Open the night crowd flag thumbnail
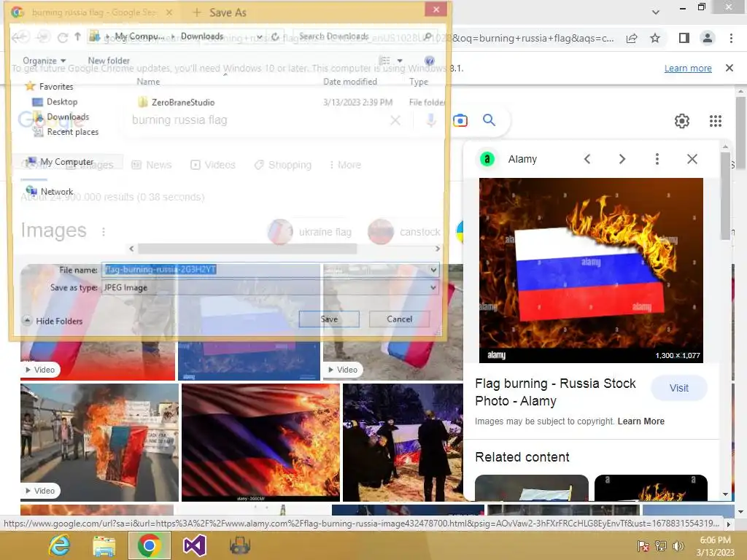 [x=403, y=443]
